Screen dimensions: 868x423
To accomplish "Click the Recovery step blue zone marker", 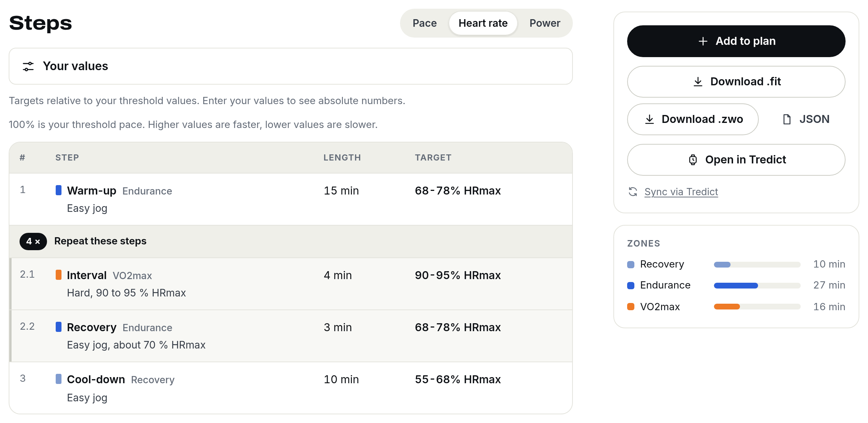I will pos(59,327).
